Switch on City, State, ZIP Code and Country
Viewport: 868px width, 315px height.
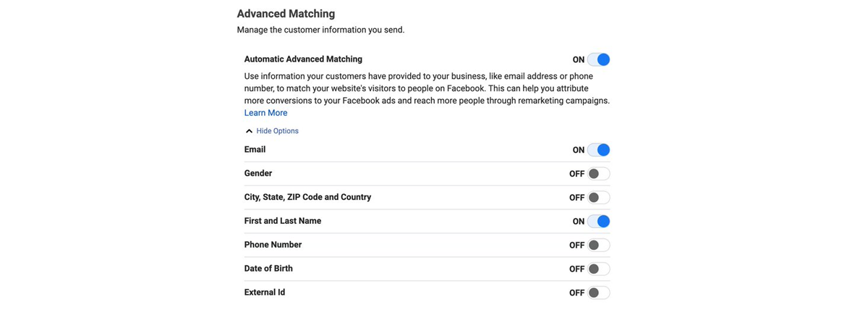(598, 198)
